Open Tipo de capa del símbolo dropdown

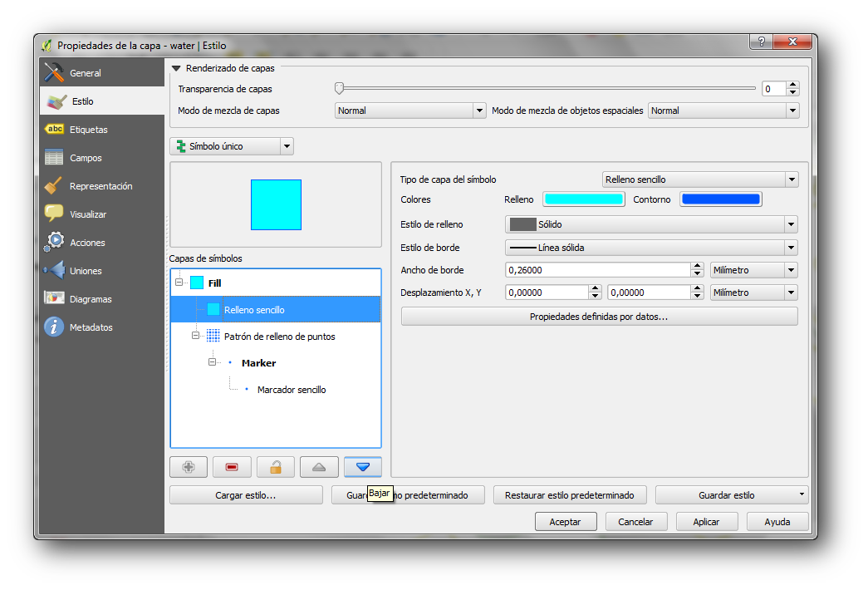(700, 179)
